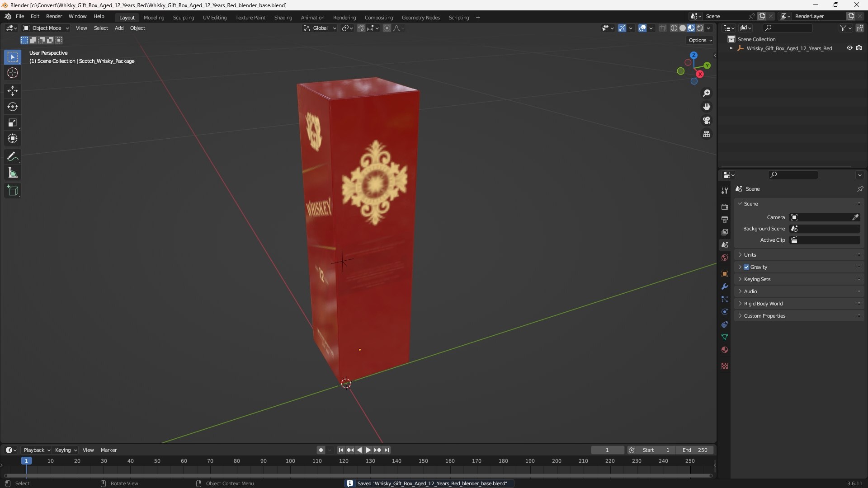
Task: Toggle auto keying record button
Action: (321, 450)
